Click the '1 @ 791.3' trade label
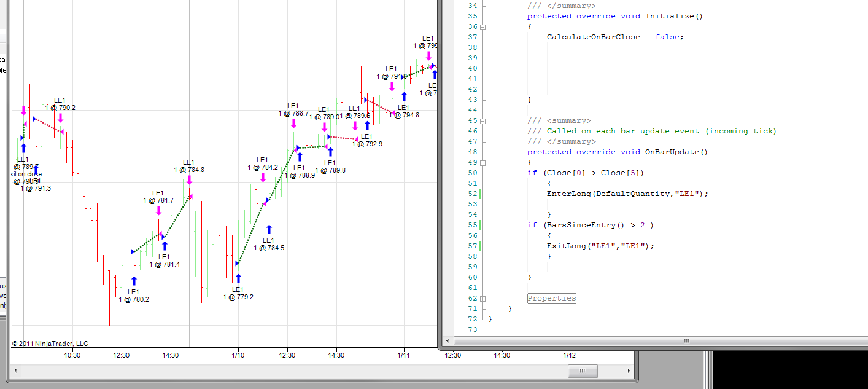The image size is (868, 389). [x=36, y=189]
